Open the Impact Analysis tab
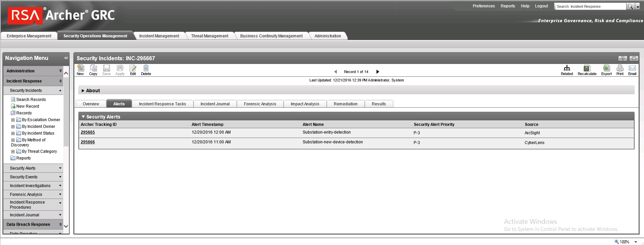644x245 pixels. coord(305,104)
